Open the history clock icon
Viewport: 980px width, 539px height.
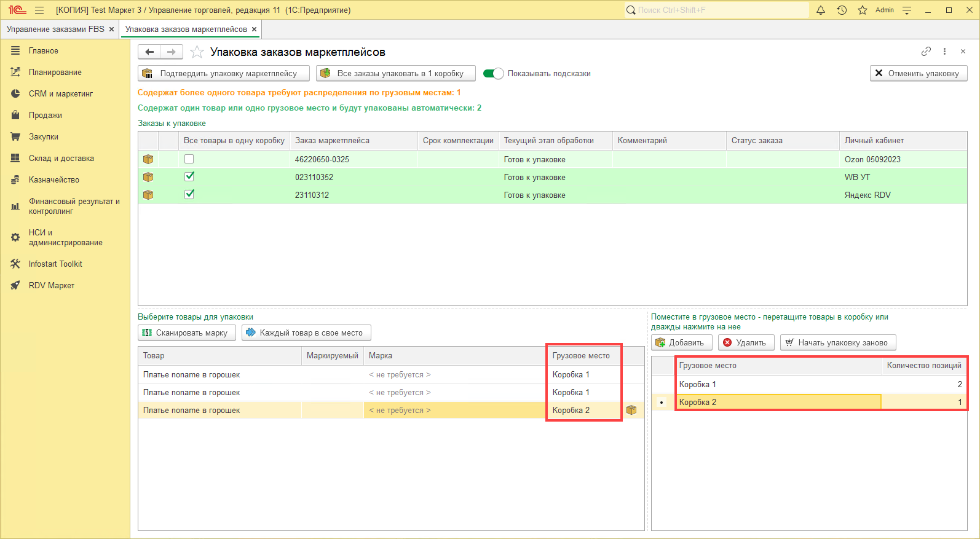[842, 10]
